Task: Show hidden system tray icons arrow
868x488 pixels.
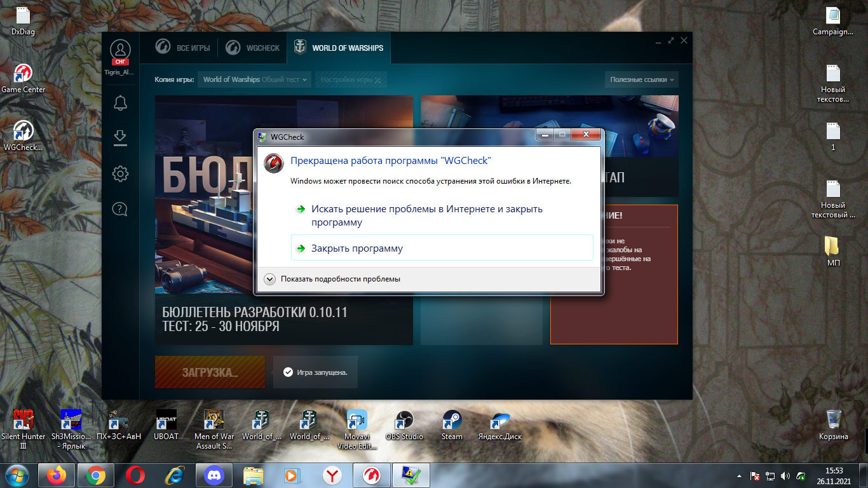Action: point(739,475)
